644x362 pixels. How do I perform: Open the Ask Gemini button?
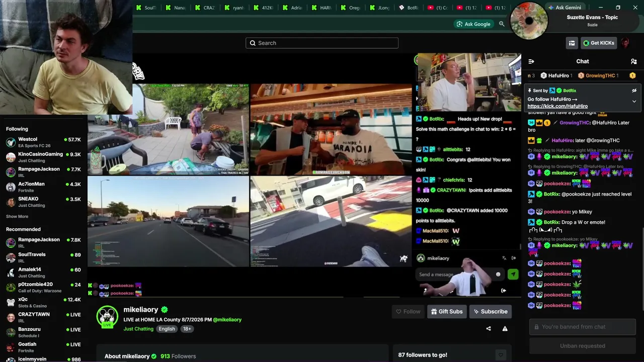(x=565, y=8)
